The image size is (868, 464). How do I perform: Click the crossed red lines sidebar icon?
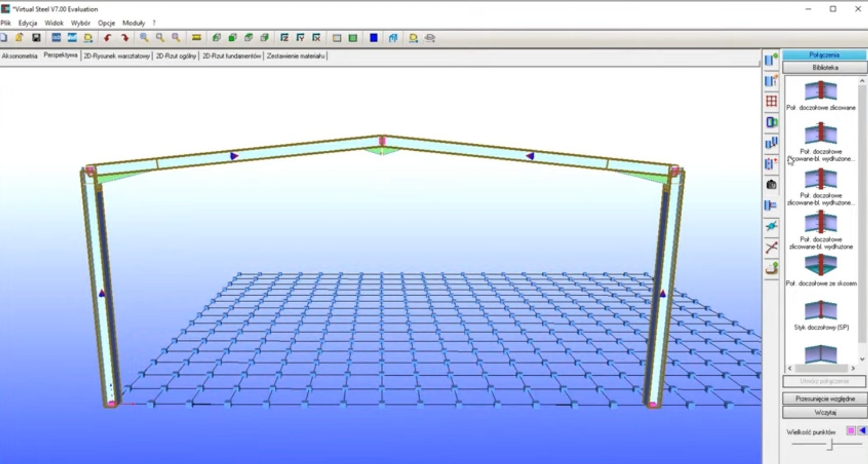[771, 247]
